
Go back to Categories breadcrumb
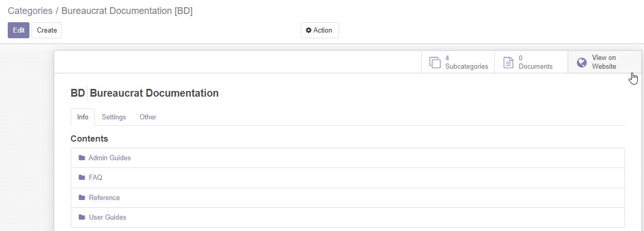pyautogui.click(x=30, y=11)
